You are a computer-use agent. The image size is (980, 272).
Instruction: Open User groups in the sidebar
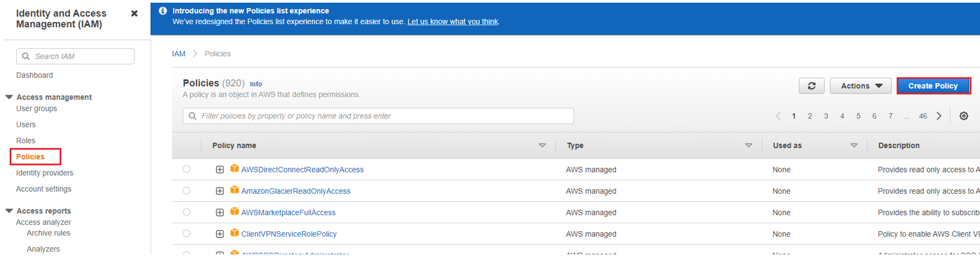(x=36, y=109)
